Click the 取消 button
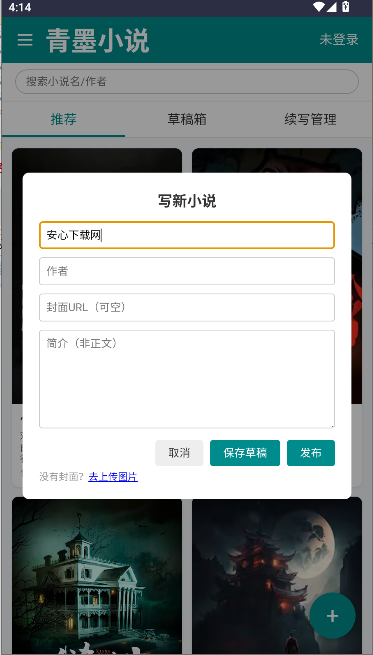The image size is (373, 655). 179,453
